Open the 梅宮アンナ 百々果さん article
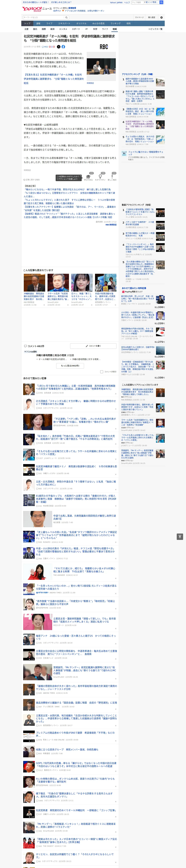The image size is (186, 868). pyautogui.click(x=76, y=637)
